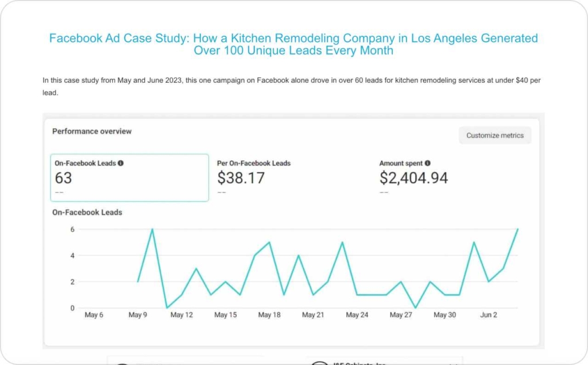Click the May 27 x-axis label

click(x=400, y=315)
